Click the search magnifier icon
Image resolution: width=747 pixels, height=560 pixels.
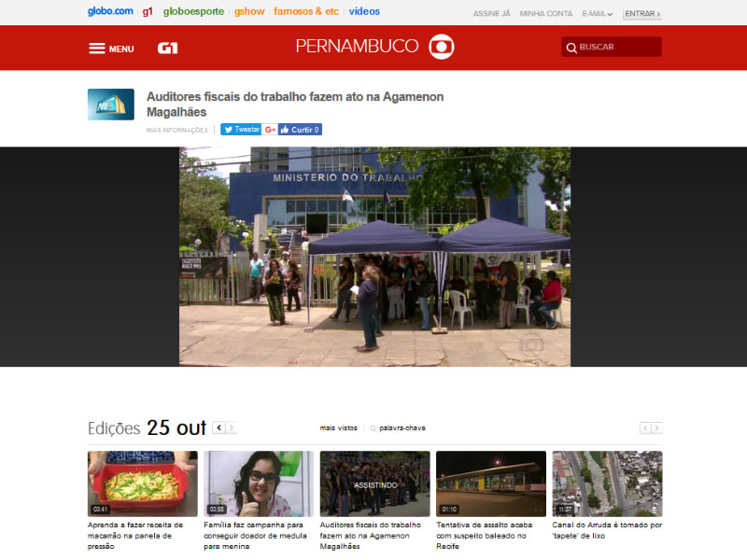[x=571, y=48]
